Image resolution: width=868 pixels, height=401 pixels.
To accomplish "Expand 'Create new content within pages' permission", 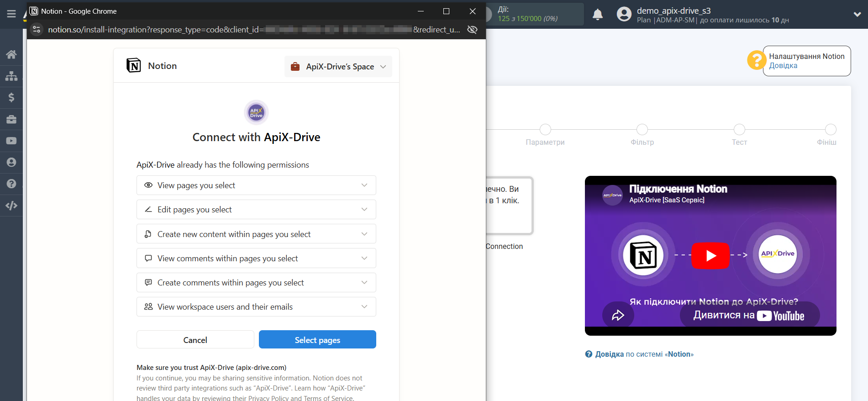I will coord(256,234).
